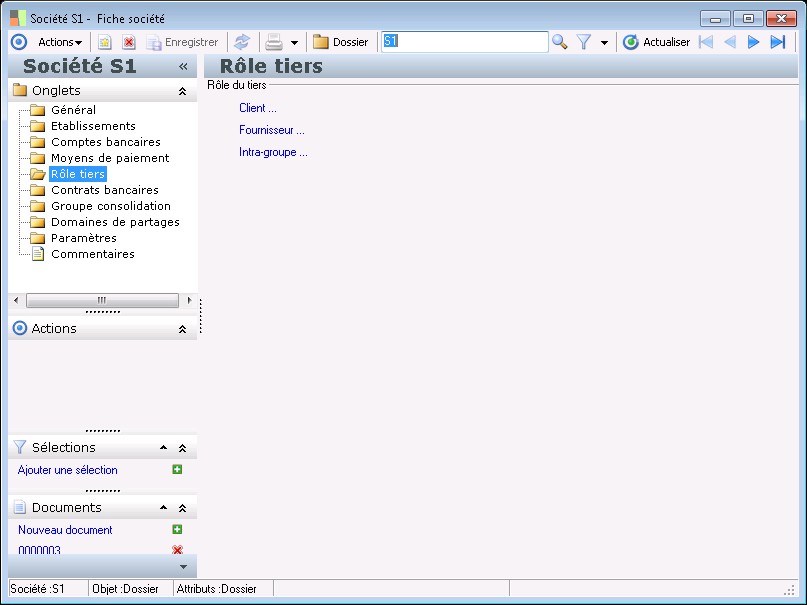Click the Dossier folder button

point(341,42)
